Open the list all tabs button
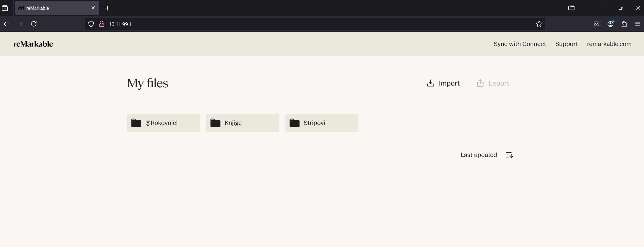 coord(5,8)
